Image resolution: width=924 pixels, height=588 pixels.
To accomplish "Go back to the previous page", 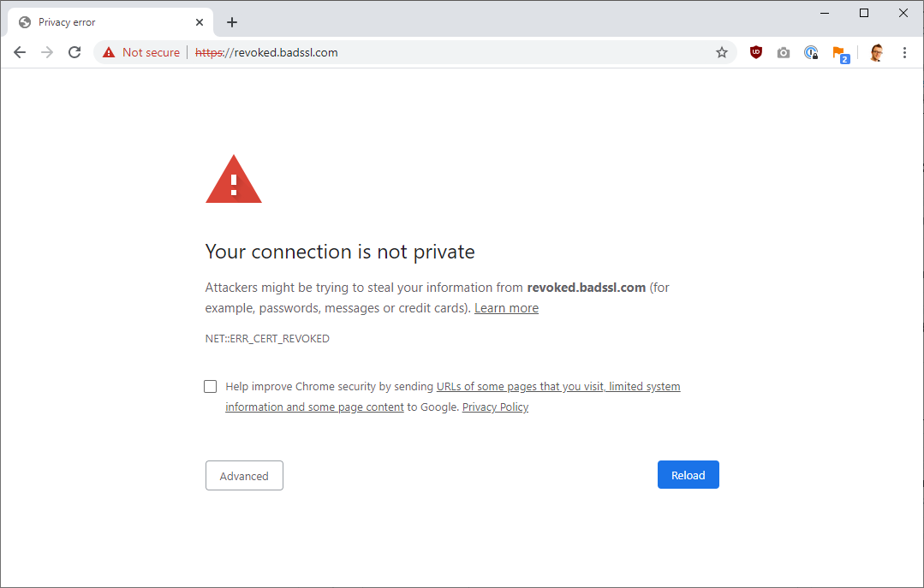I will (x=20, y=52).
